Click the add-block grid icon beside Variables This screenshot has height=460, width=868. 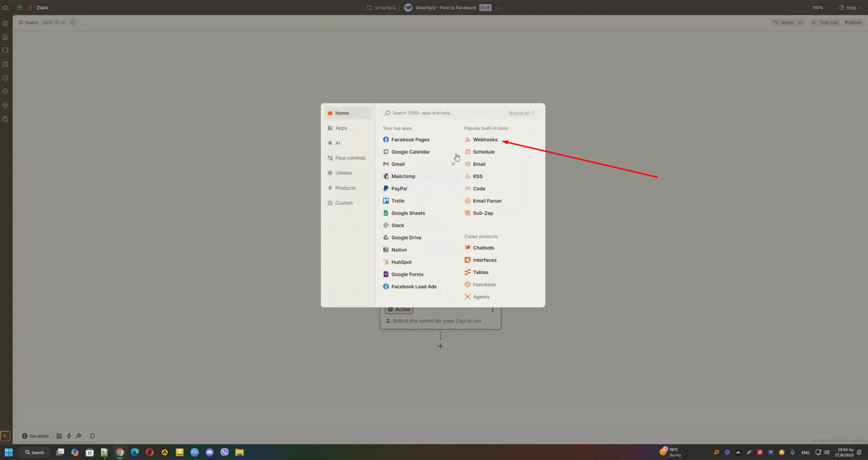pos(59,436)
